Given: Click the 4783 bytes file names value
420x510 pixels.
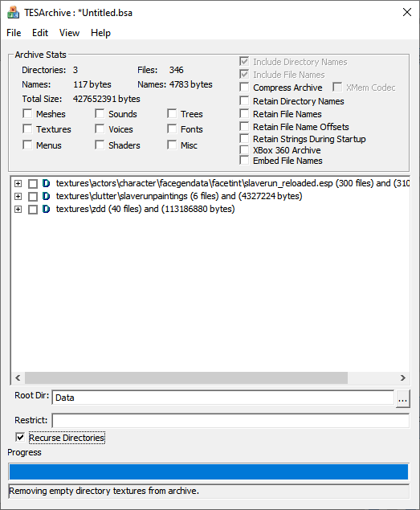Looking at the screenshot, I should (x=190, y=84).
